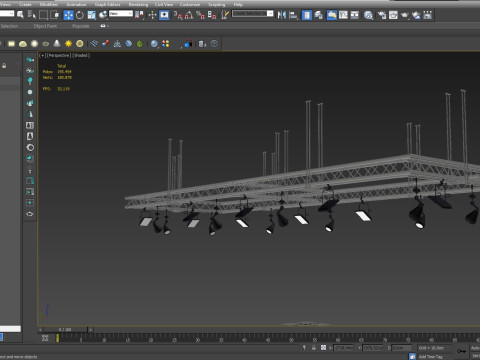Activate the Select and Move tool
Viewport: 480px width, 360px height.
68,15
